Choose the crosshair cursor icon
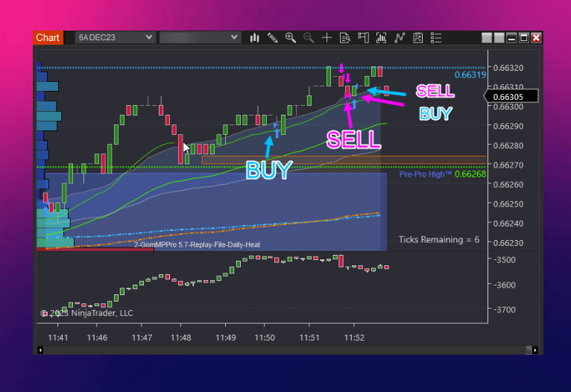The height and width of the screenshot is (392, 571). (x=326, y=37)
